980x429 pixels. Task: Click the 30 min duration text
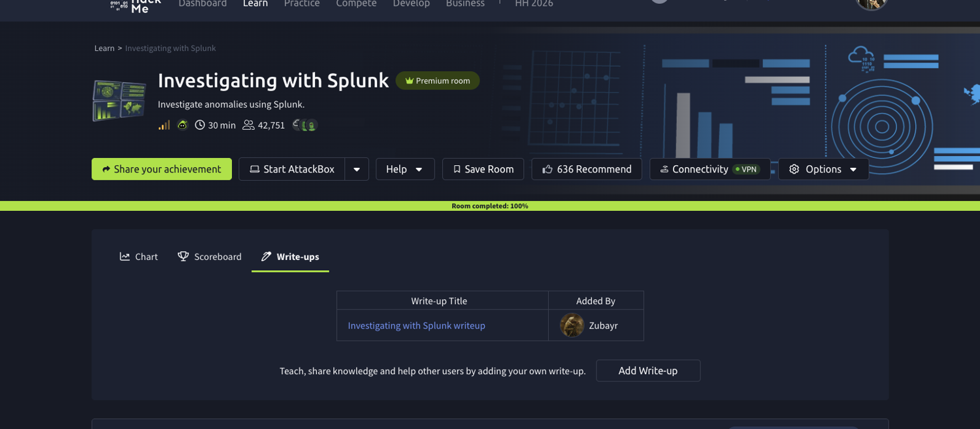pos(222,125)
